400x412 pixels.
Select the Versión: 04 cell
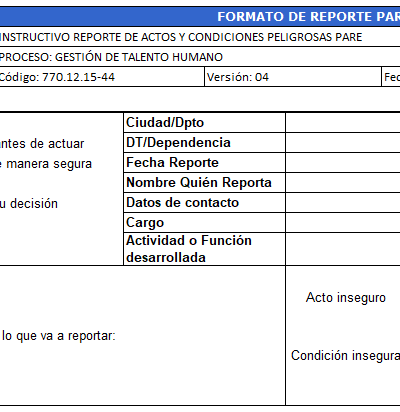(x=293, y=77)
